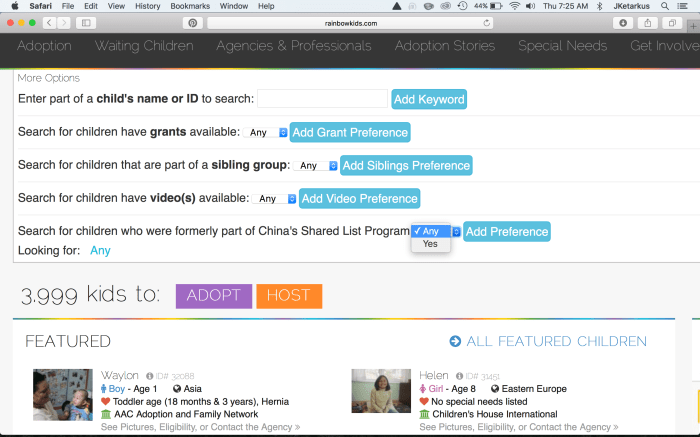Open the show all tabs icon
Image resolution: width=700 pixels, height=437 pixels.
[x=672, y=22]
